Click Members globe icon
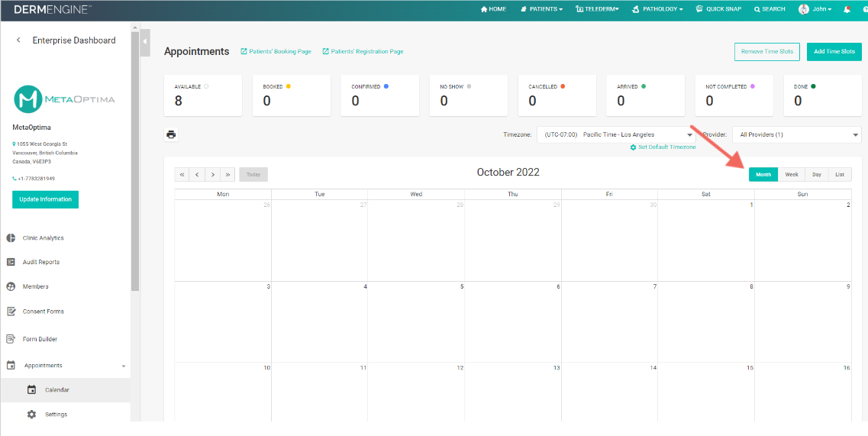This screenshot has width=868, height=436. click(11, 286)
